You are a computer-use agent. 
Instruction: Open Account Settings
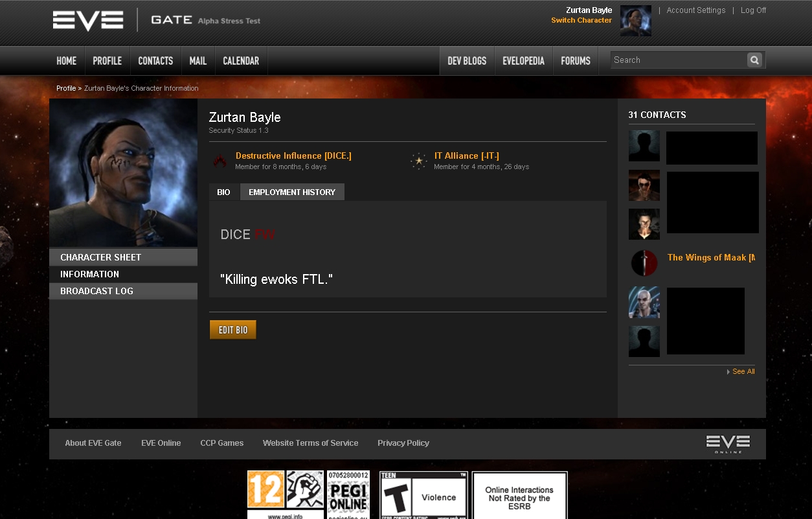point(696,10)
